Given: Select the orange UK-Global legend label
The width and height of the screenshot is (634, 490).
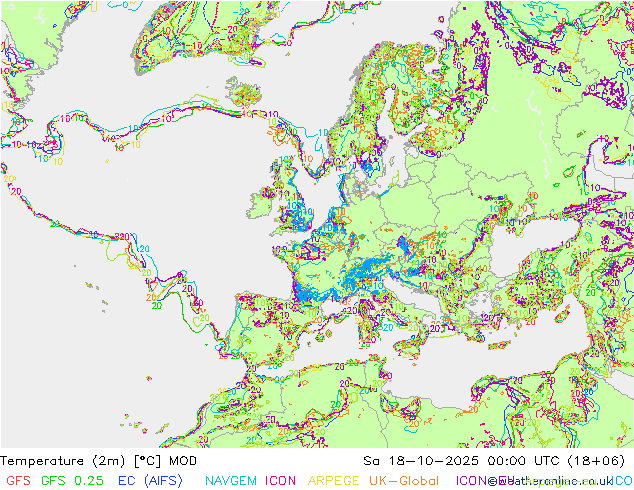Looking at the screenshot, I should coord(404,480).
